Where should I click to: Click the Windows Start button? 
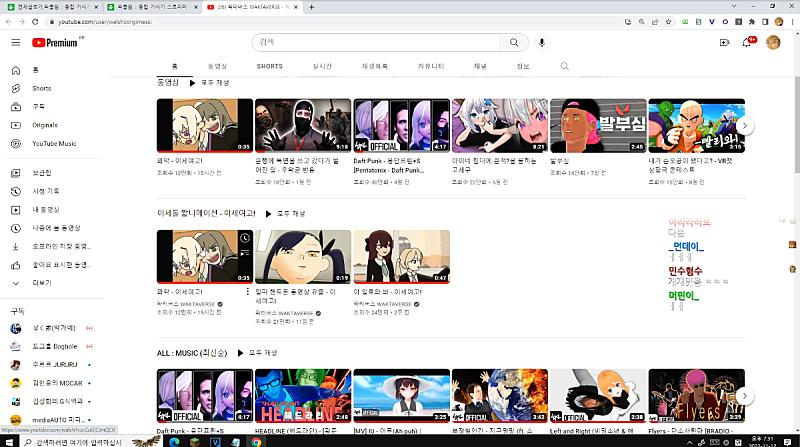(x=9, y=442)
